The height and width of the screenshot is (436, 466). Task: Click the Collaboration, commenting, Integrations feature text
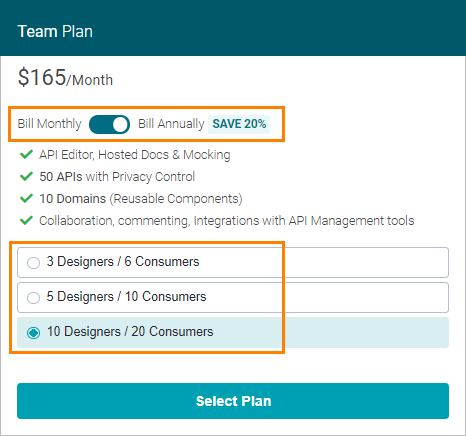227,221
